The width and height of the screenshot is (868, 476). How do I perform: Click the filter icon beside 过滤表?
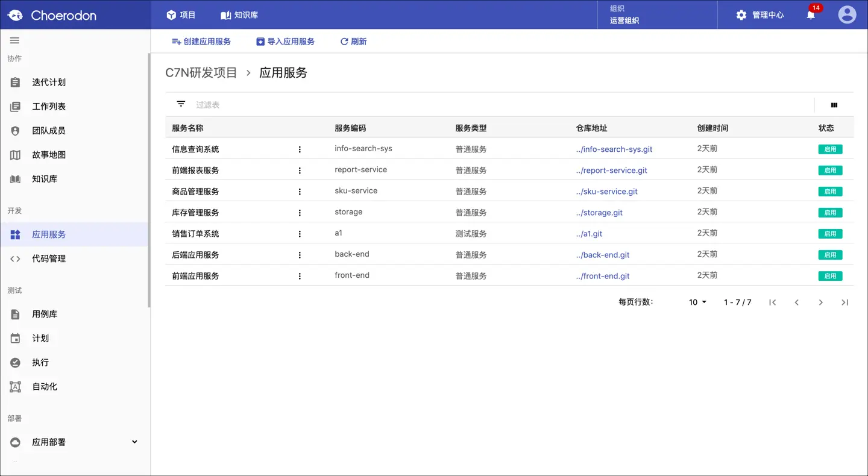point(181,104)
